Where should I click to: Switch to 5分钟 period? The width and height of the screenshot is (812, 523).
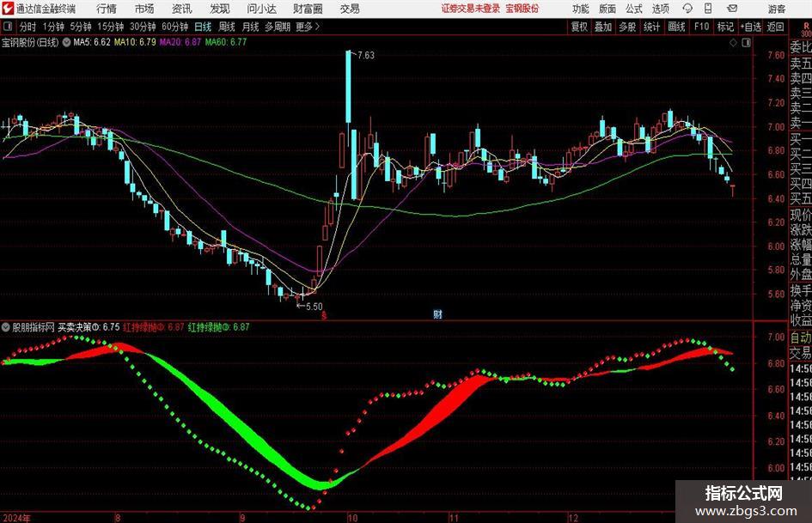point(81,27)
